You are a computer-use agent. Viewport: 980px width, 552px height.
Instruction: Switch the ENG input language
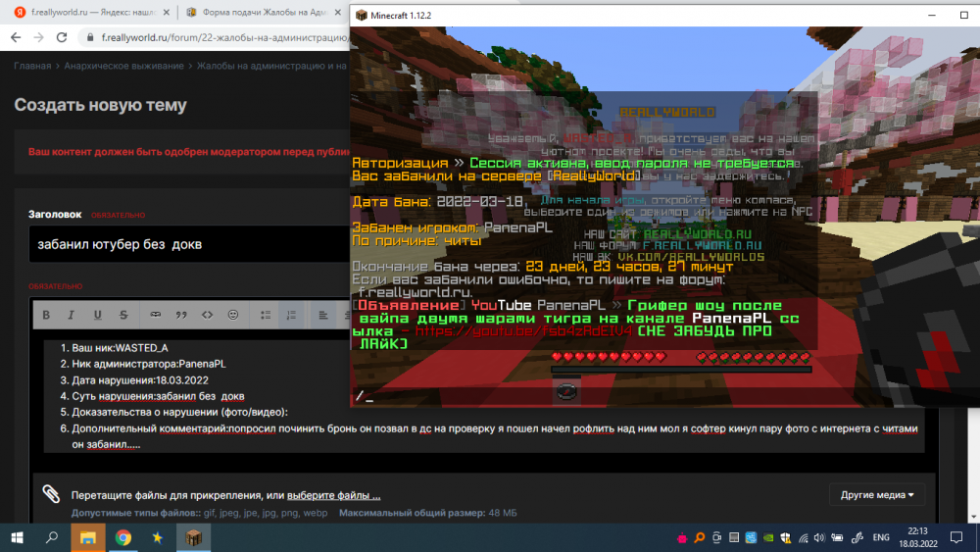click(881, 537)
